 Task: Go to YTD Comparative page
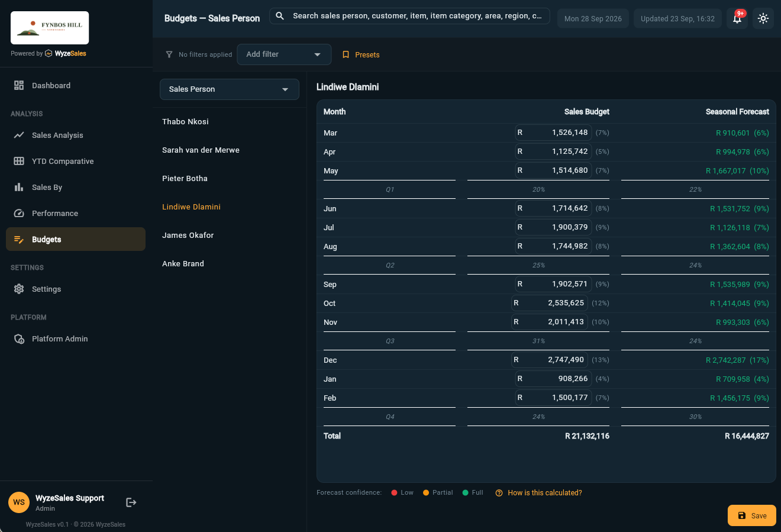coord(76,161)
